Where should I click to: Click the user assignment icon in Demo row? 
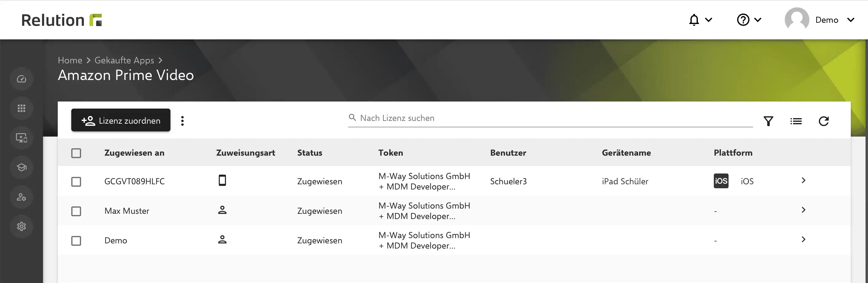pos(222,240)
